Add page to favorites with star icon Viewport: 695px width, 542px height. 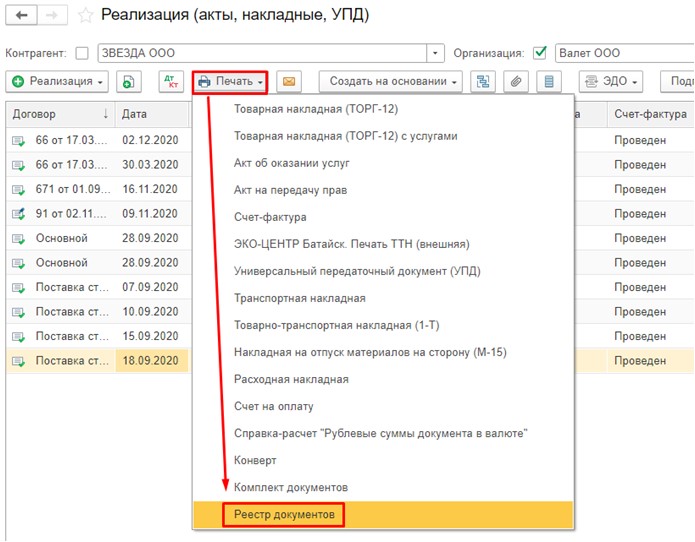click(x=86, y=16)
